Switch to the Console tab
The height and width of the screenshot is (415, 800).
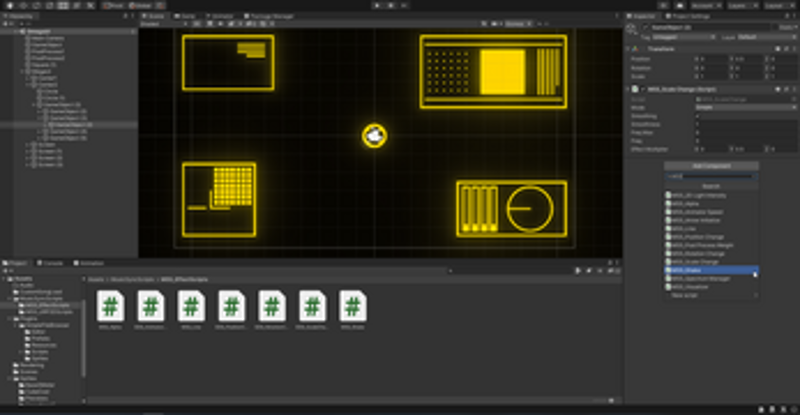50,263
